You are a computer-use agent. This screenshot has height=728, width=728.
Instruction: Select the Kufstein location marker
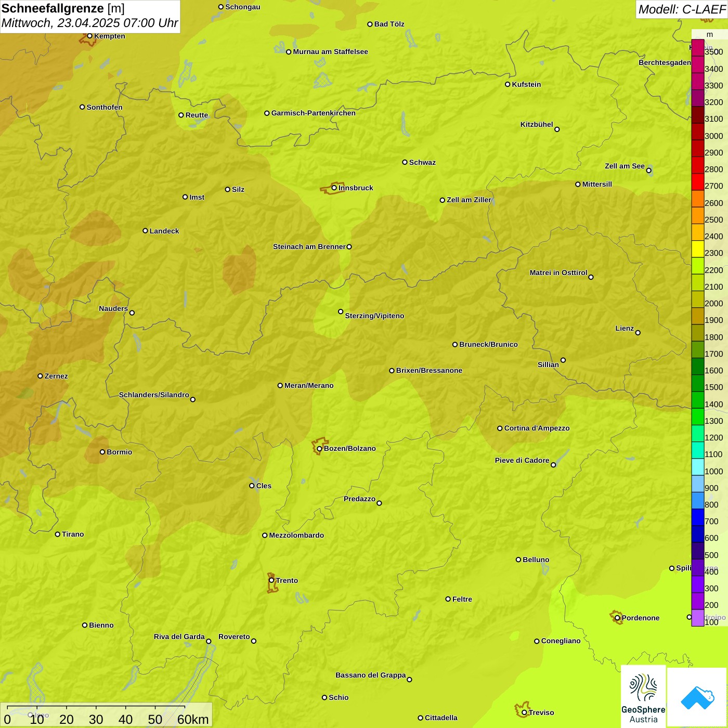click(x=508, y=84)
